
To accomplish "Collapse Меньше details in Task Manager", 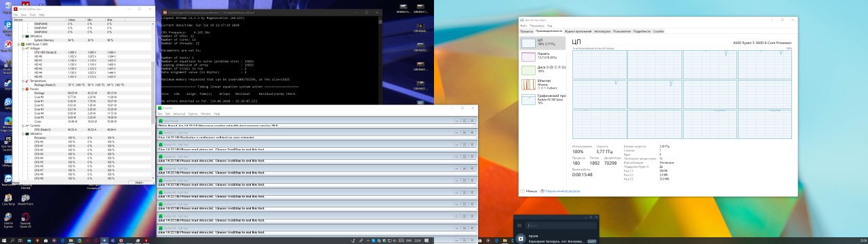I will [522, 191].
